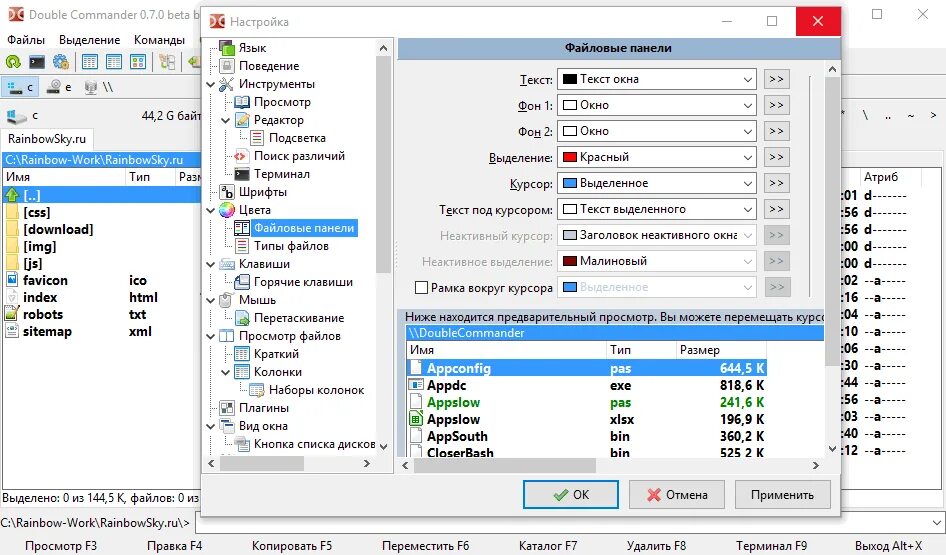Select Кнопка списка дисков tree item
Viewport: 946px width, 555px height.
pyautogui.click(x=314, y=444)
